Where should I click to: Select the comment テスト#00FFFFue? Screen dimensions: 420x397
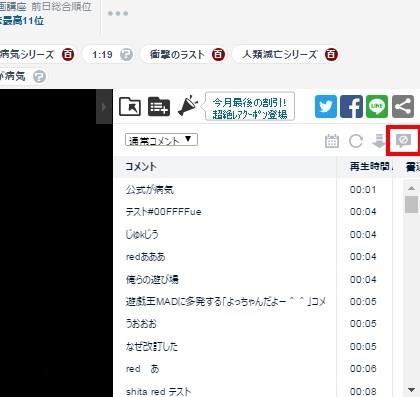164,212
